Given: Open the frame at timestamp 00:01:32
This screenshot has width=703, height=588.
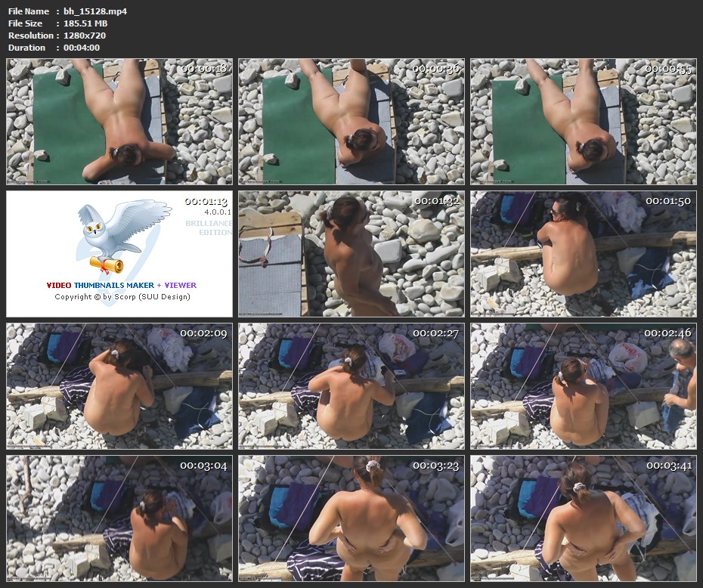Looking at the screenshot, I should 351,253.
